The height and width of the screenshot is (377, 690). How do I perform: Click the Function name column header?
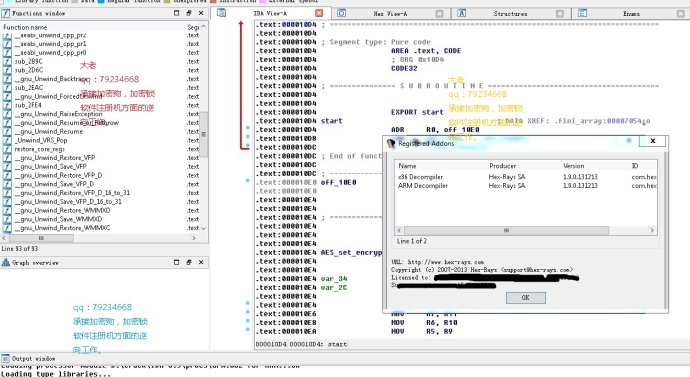pyautogui.click(x=25, y=27)
